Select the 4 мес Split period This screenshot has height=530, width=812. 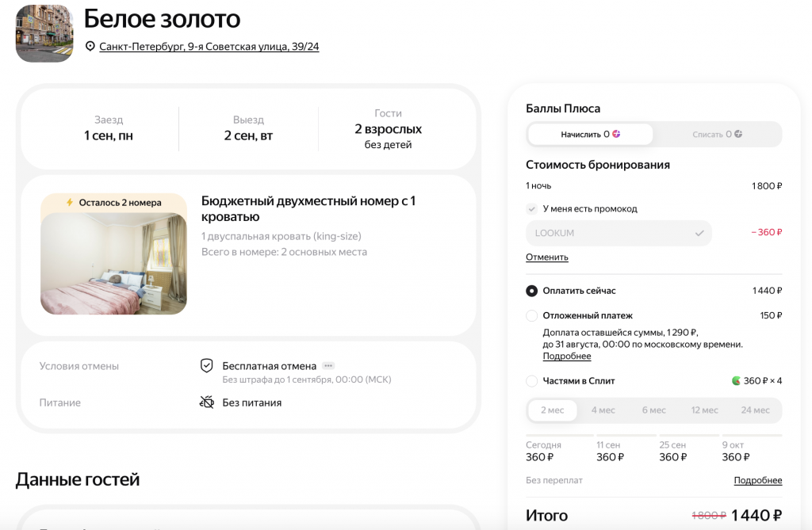[603, 410]
